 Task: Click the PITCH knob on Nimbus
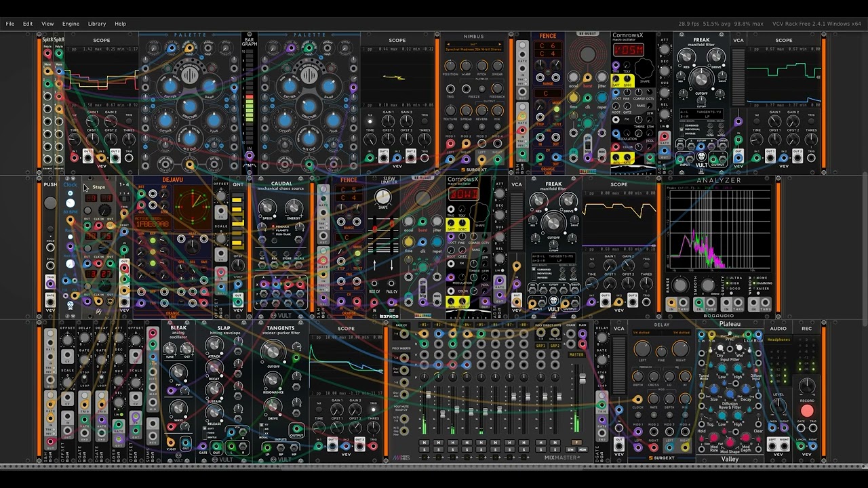[x=482, y=66]
